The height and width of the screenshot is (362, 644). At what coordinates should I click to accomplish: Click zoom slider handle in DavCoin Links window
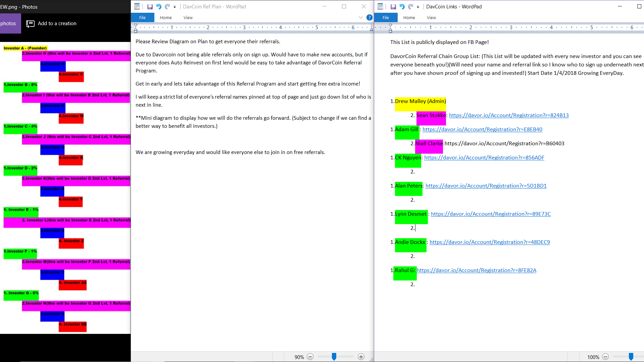pos(631,357)
